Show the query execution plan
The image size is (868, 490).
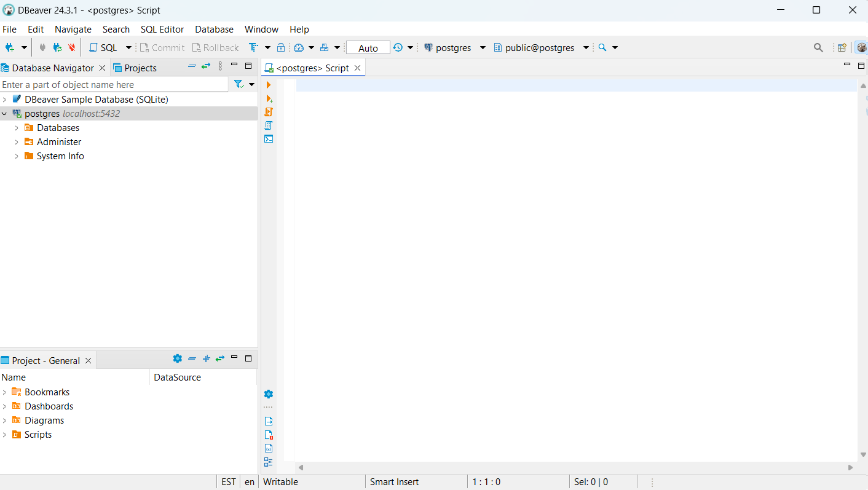pyautogui.click(x=269, y=125)
